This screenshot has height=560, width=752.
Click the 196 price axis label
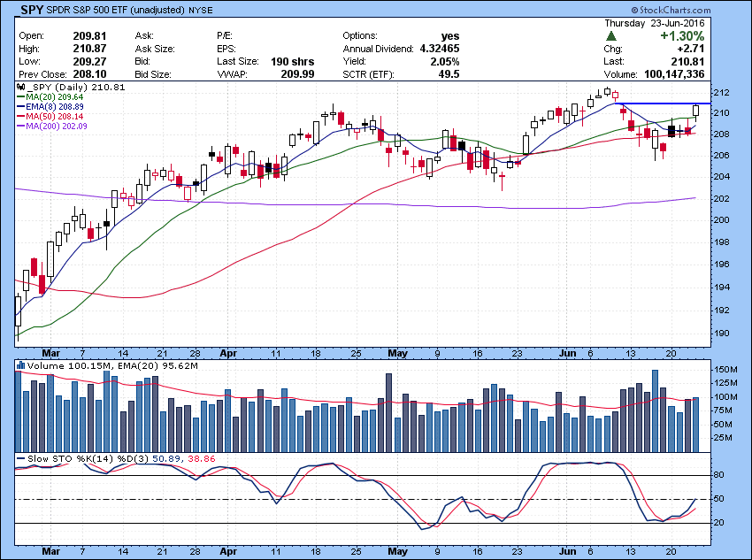click(x=722, y=265)
